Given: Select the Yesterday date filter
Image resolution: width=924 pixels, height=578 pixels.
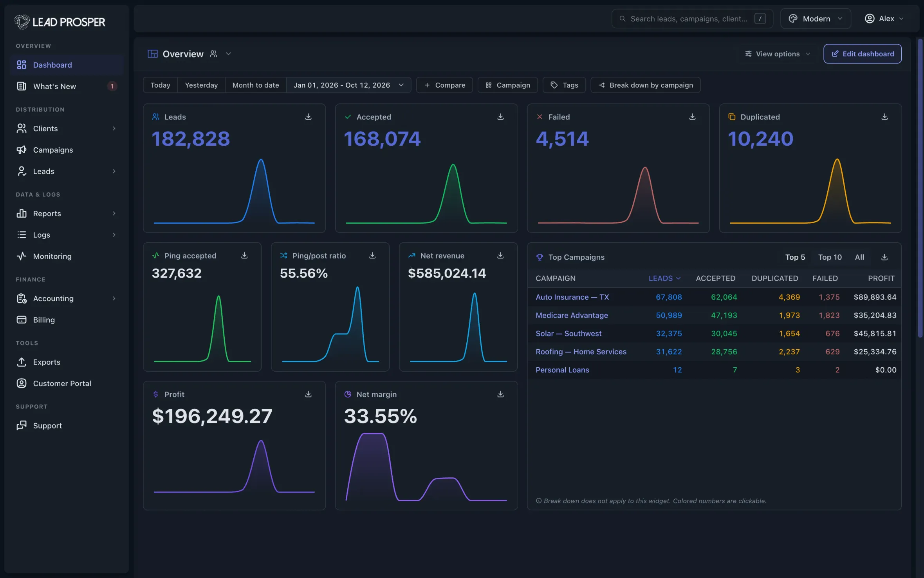Looking at the screenshot, I should pos(201,85).
